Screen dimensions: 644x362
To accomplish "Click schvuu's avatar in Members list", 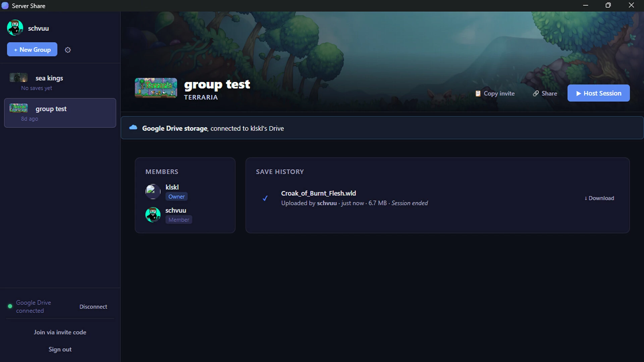I will 153,215.
